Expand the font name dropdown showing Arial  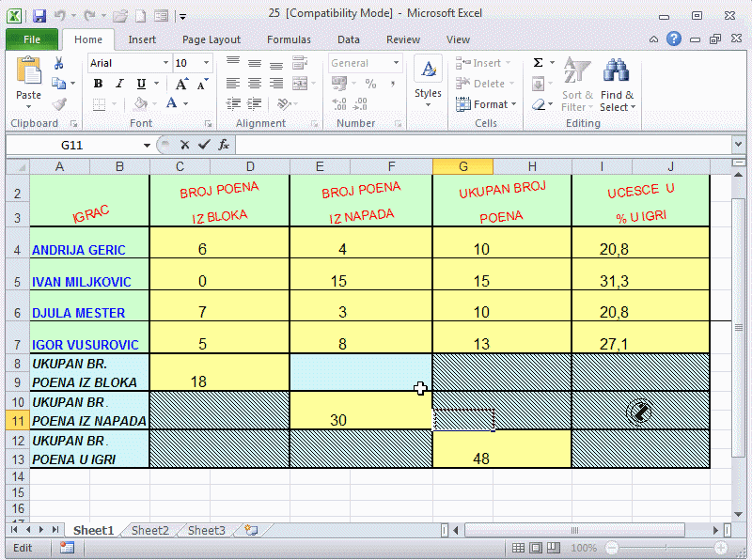click(166, 63)
